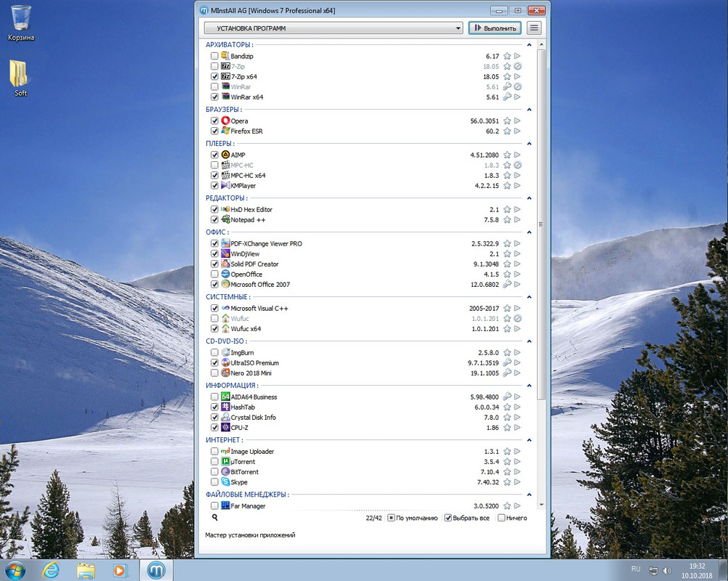Open the Windows Start menu orb
Image resolution: width=728 pixels, height=581 pixels.
pyautogui.click(x=14, y=570)
